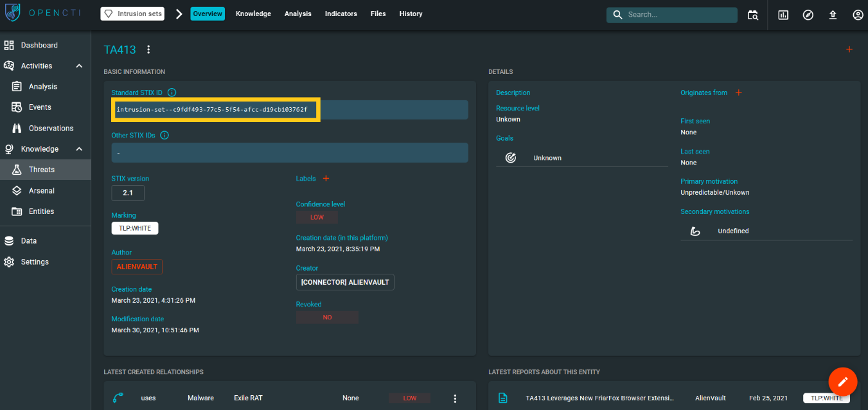The height and width of the screenshot is (410, 868).
Task: Click the TLP:WHITE marking chip under Marking
Action: [x=134, y=228]
